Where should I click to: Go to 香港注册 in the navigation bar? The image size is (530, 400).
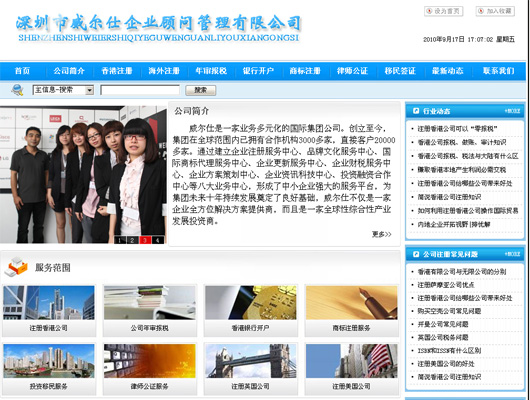117,71
